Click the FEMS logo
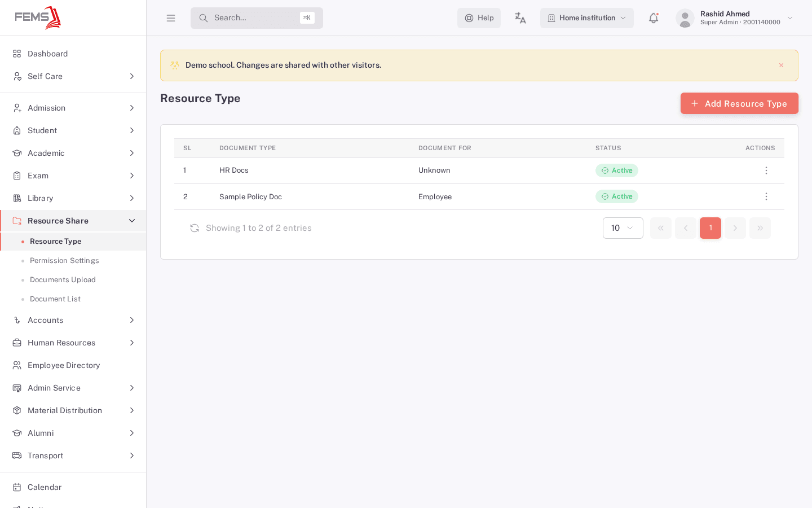Screen dimensions: 812x508 point(38,17)
